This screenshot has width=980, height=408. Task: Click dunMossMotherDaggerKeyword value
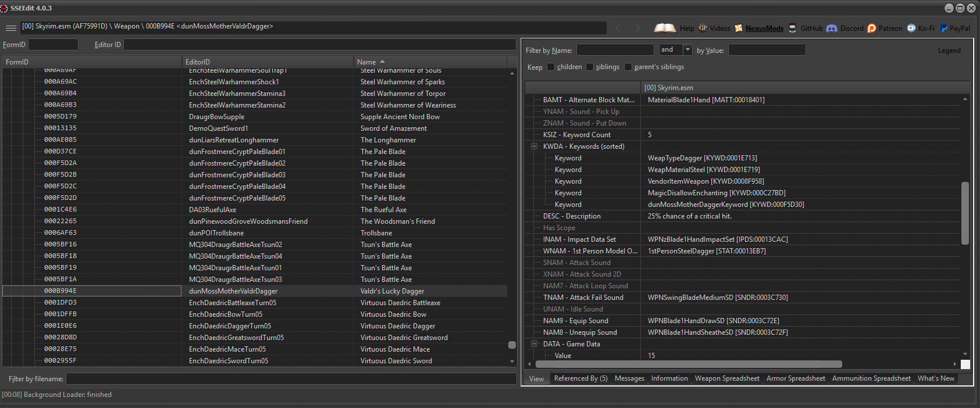726,205
